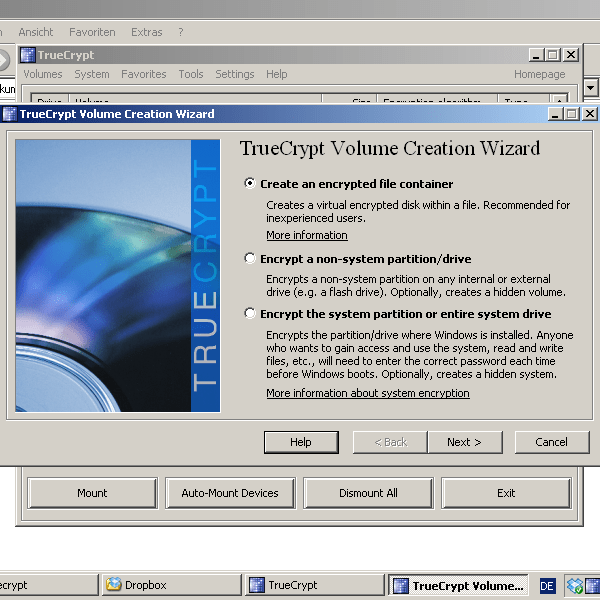Click the Cancel button in wizard
The width and height of the screenshot is (600, 600).
click(x=552, y=442)
